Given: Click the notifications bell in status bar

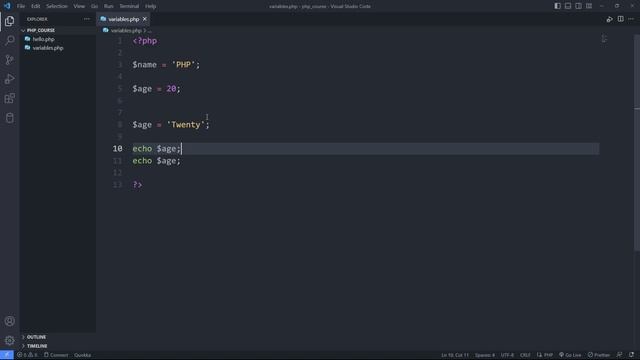Looking at the screenshot, I should pos(631,355).
